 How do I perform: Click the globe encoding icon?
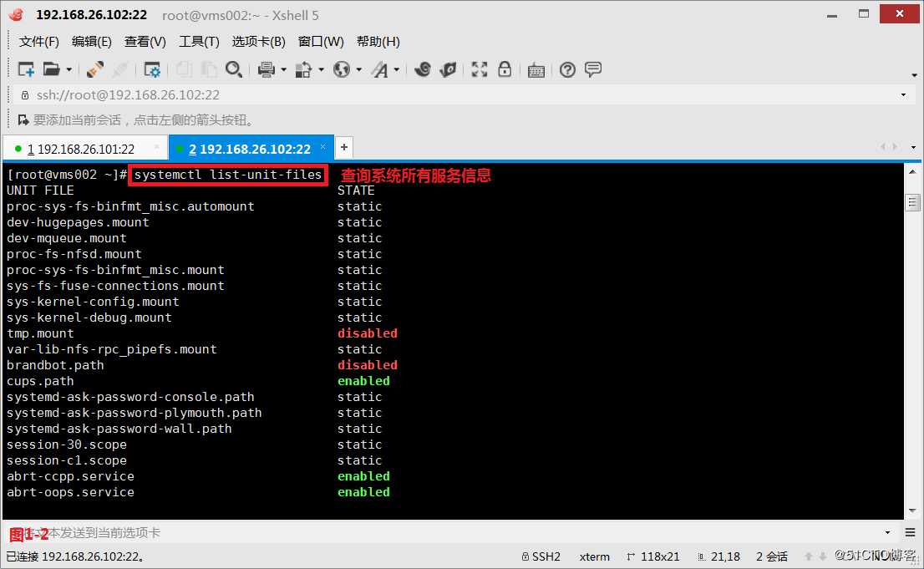(341, 69)
